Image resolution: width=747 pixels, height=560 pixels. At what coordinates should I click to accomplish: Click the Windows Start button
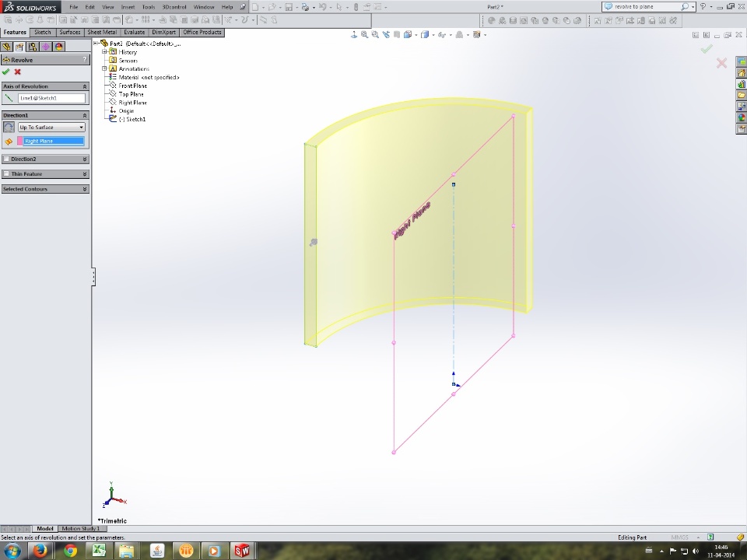tap(12, 551)
